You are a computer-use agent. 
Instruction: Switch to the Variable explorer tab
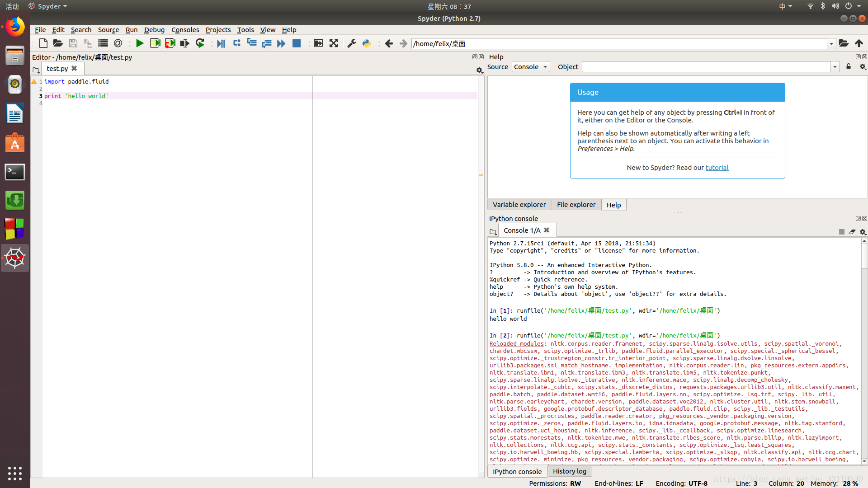coord(519,205)
